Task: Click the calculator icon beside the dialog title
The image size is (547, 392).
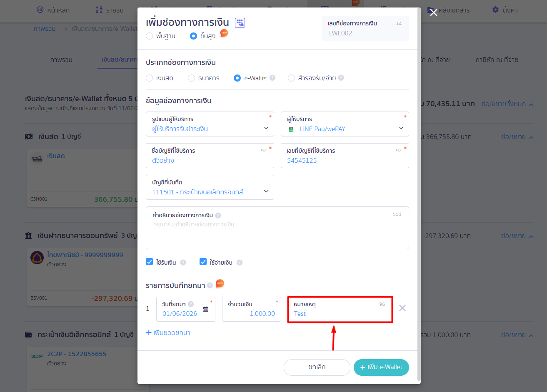Action: coord(240,23)
